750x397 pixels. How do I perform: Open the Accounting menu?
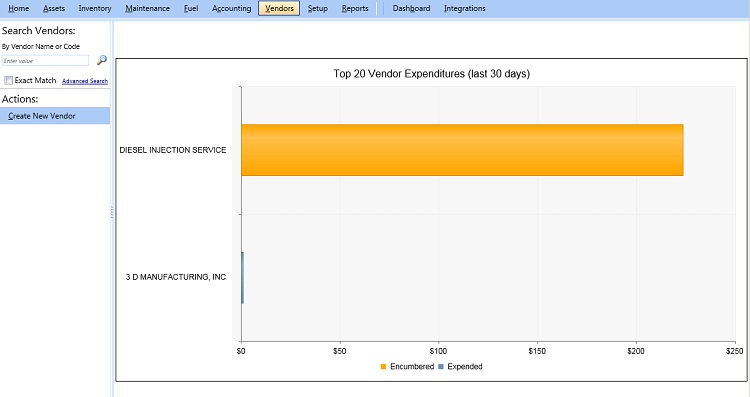click(x=232, y=8)
